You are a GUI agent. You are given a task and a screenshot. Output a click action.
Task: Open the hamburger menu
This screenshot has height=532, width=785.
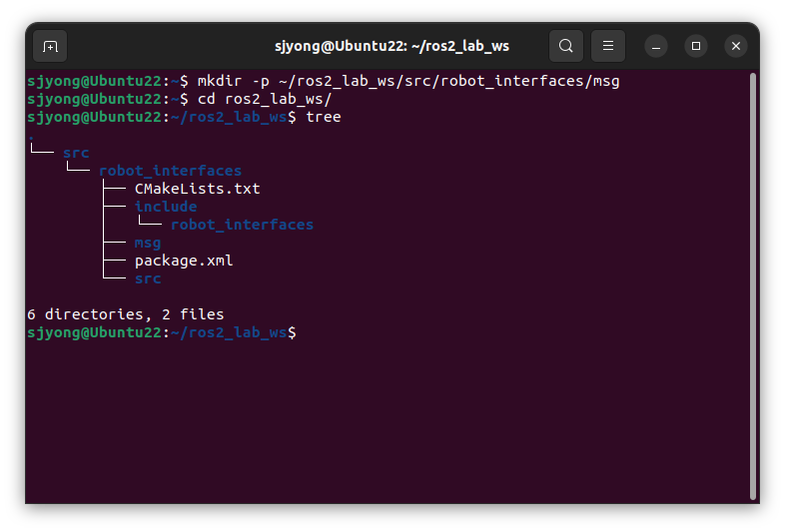[x=608, y=46]
